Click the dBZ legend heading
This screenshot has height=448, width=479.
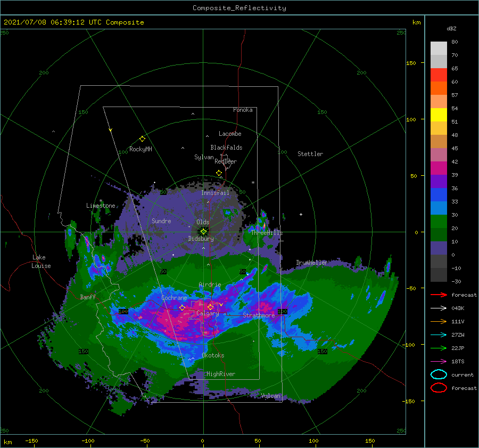[x=451, y=29]
